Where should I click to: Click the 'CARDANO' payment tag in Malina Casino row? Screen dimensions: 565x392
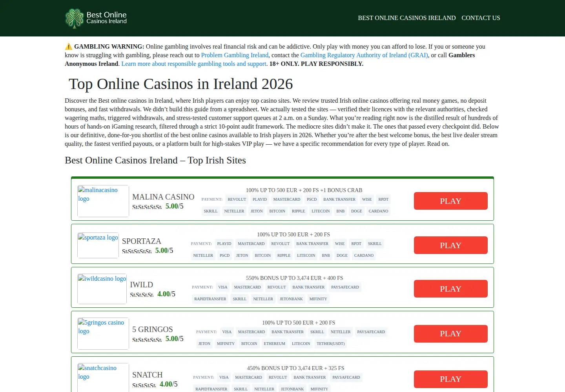[x=378, y=211]
